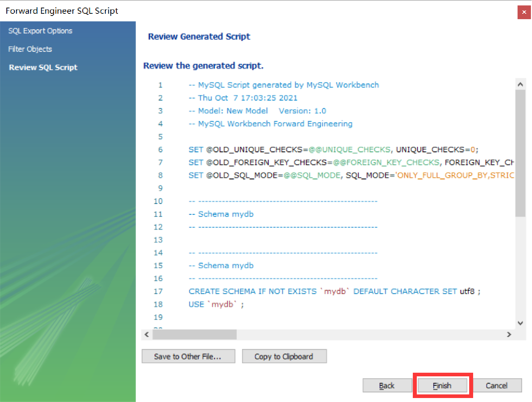Viewport: 532px width, 402px height.
Task: Click the MySQL Script generated comment line
Action: pos(284,85)
